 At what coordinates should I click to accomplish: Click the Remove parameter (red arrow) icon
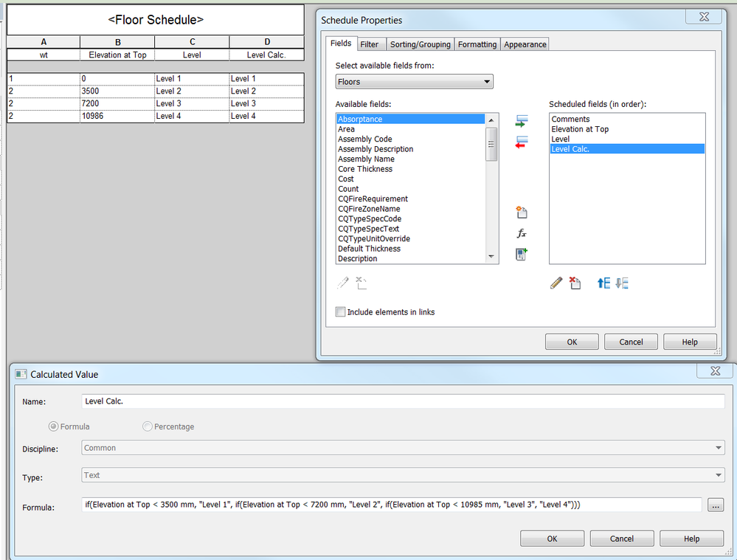click(522, 142)
